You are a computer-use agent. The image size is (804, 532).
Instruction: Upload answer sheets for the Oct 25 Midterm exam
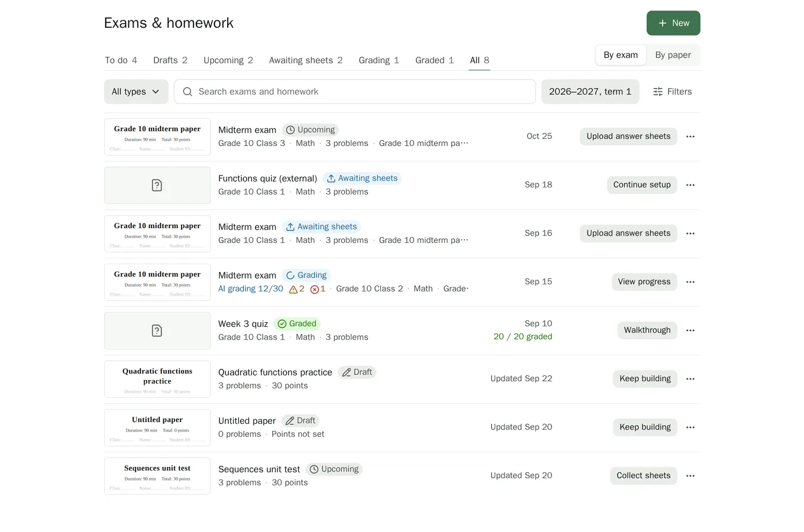coord(628,137)
